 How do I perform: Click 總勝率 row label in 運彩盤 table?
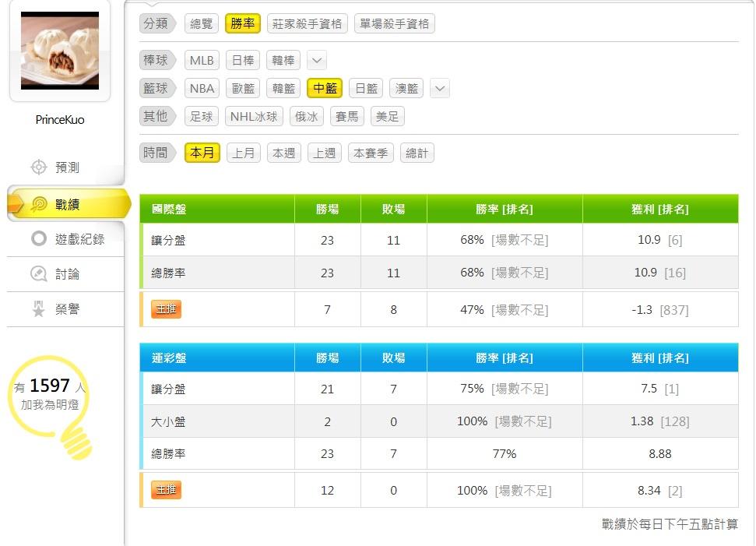click(168, 453)
